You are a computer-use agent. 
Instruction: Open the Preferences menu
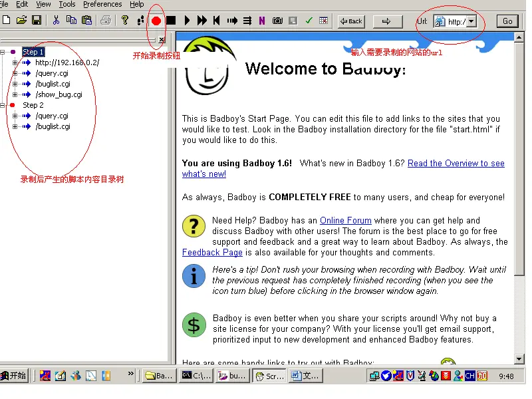(x=102, y=4)
